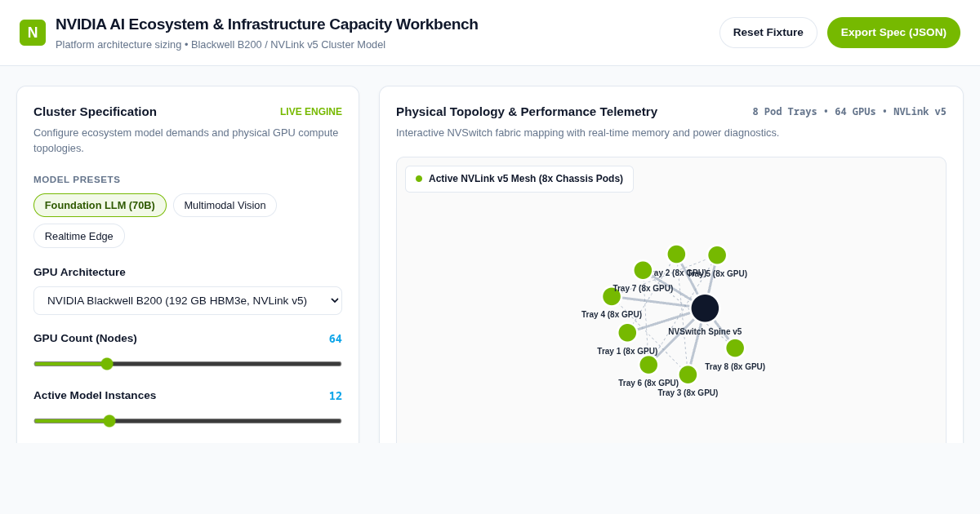Select the Tray 2 (8x GPU) node
The image size is (980, 514).
coord(676,255)
